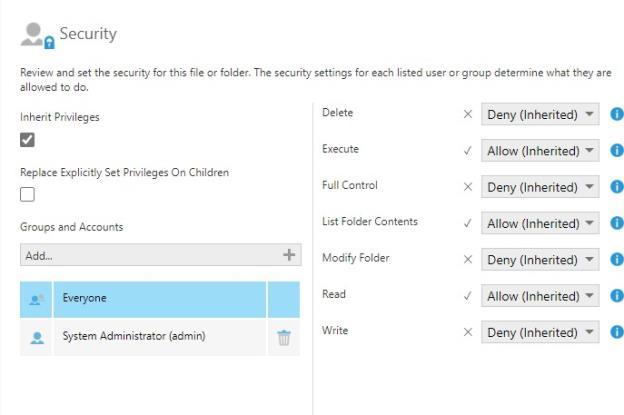624x415 pixels.
Task: Show info for Read privilege
Action: (x=616, y=296)
